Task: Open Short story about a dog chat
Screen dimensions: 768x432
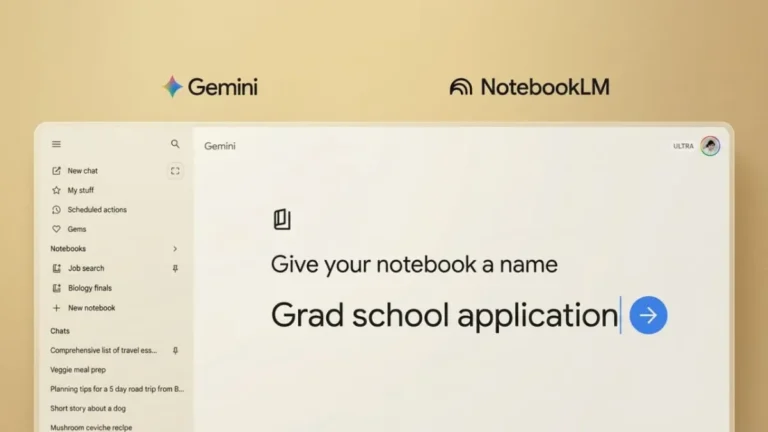Action: click(x=88, y=408)
